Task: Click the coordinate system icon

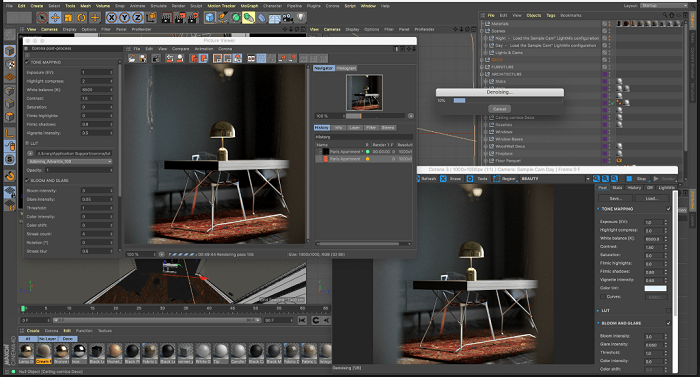Action: click(x=151, y=17)
